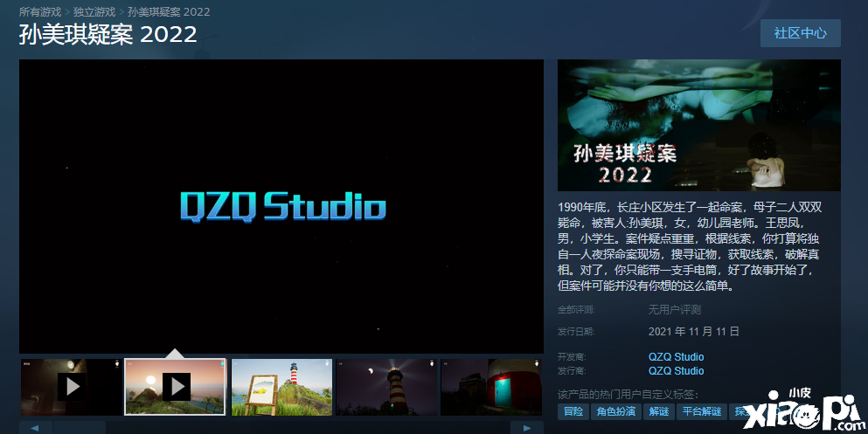This screenshot has width=868, height=434.
Task: Click the release date 2021 年 11 月 11 日
Action: tap(694, 332)
